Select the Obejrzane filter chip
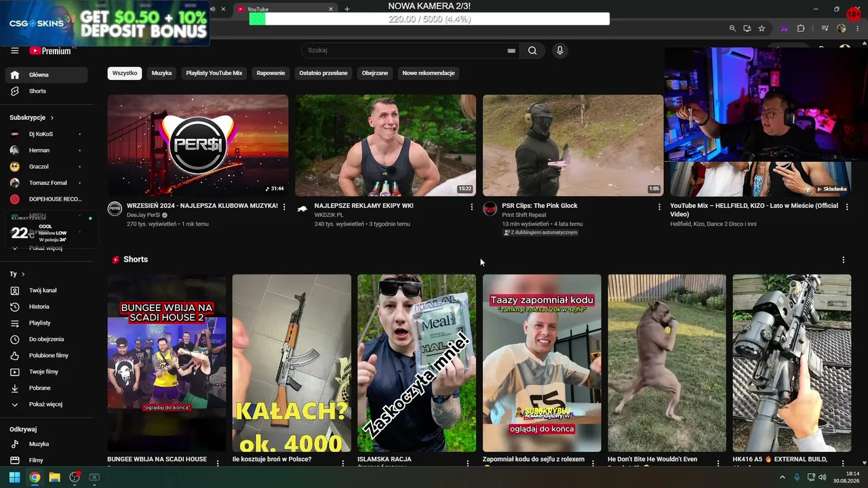 click(375, 73)
